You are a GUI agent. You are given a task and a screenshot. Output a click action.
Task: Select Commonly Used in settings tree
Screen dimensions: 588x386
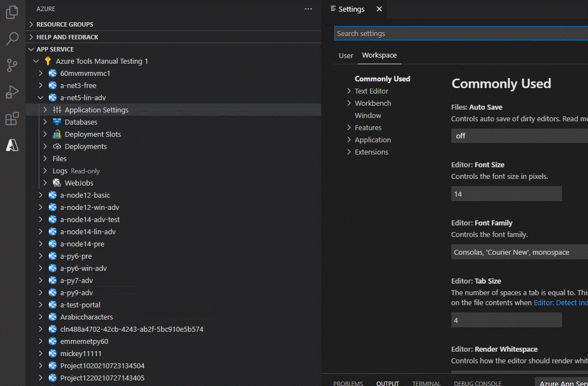coord(383,79)
